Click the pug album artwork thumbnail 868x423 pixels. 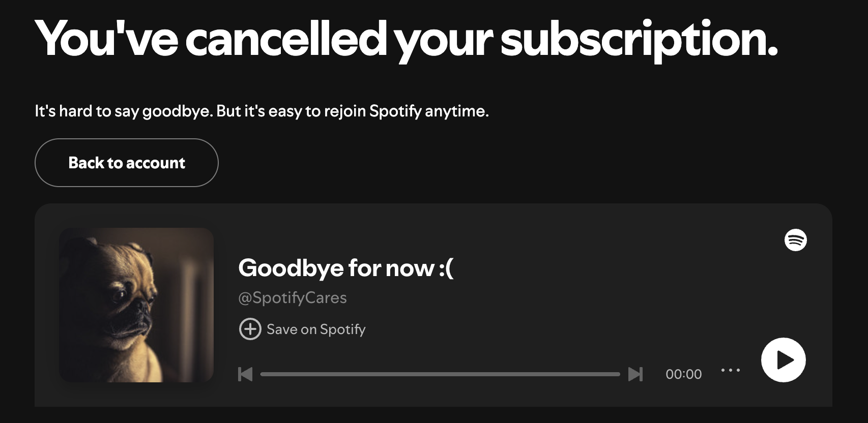click(x=137, y=305)
